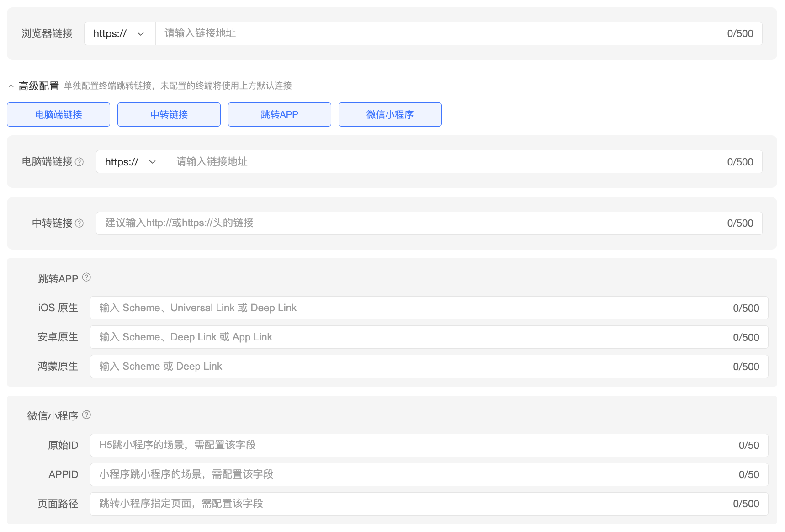This screenshot has width=785, height=532.
Task: Toggle the 微信小程序 config button
Action: point(390,114)
